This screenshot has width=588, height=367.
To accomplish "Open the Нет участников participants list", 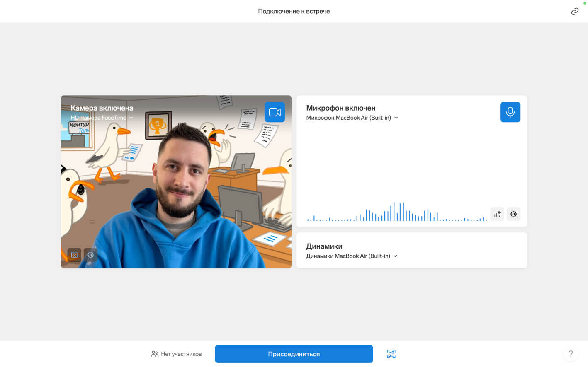I will pyautogui.click(x=176, y=354).
